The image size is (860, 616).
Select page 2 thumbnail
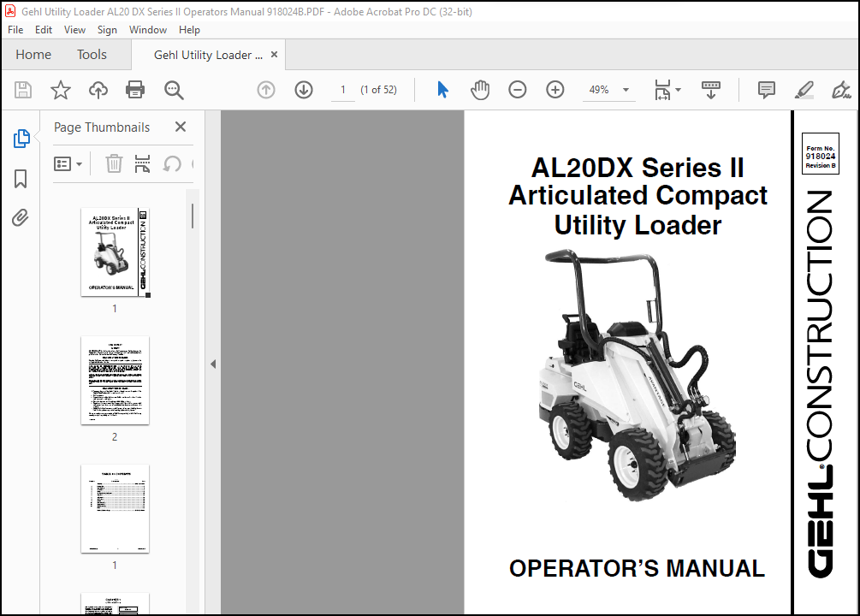click(116, 380)
